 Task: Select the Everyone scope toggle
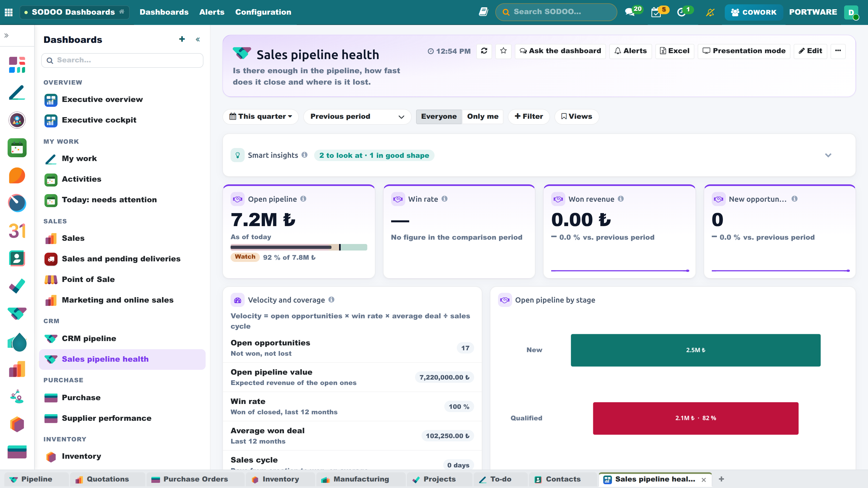(x=439, y=117)
